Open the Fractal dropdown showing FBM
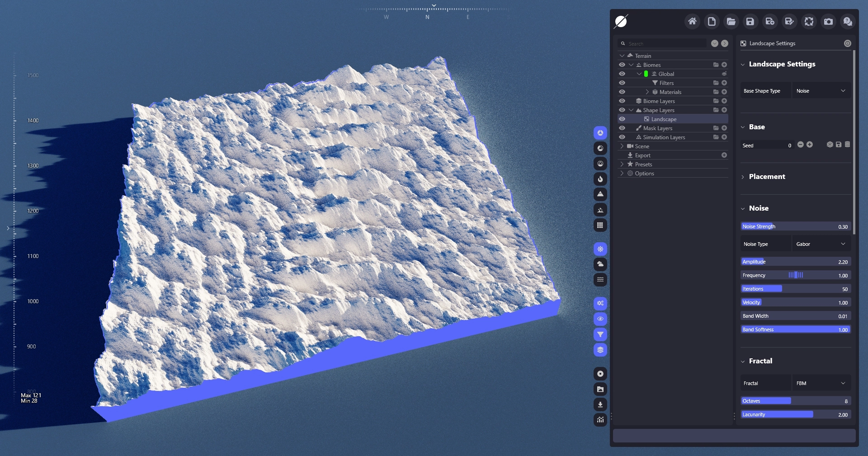The height and width of the screenshot is (456, 868). pos(821,383)
